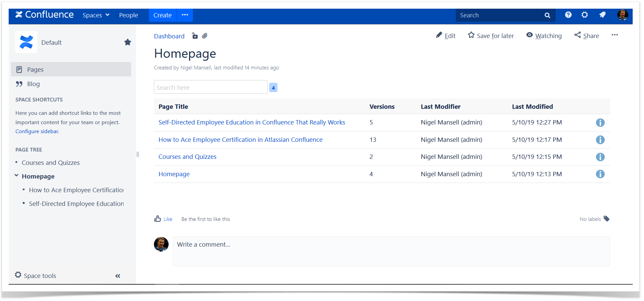Open Self-Directed Employee Education table link
This screenshot has height=301, width=644.
click(252, 122)
